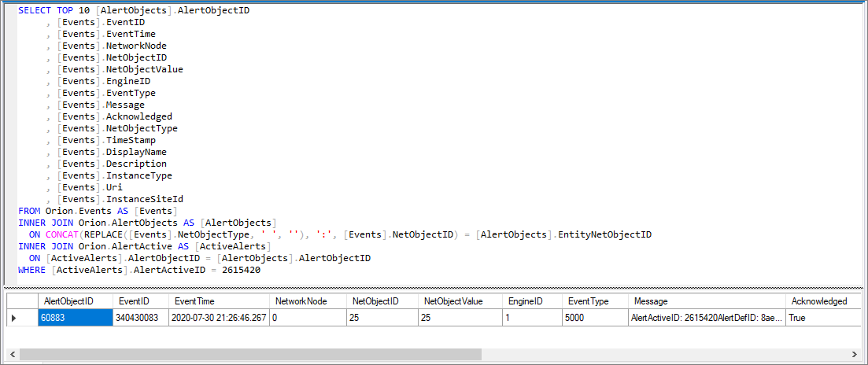
Task: Click the horizontal scrollbar left arrow
Action: coord(12,354)
